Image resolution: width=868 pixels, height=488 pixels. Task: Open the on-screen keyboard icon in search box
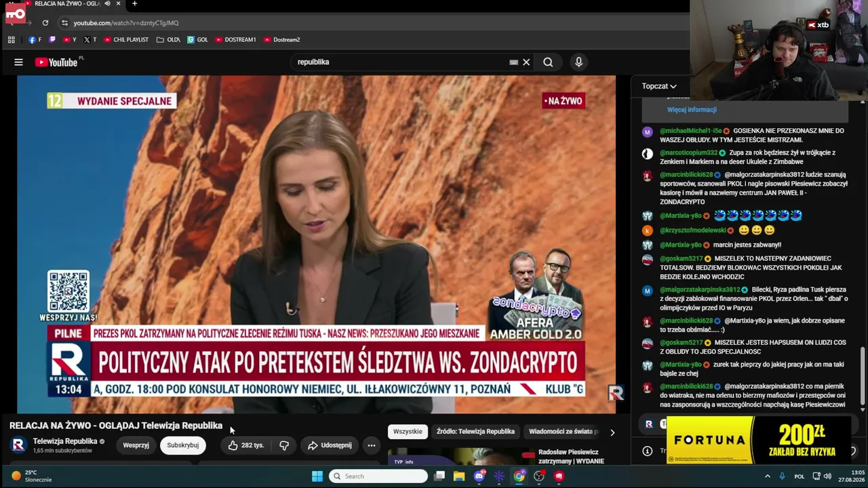point(513,62)
